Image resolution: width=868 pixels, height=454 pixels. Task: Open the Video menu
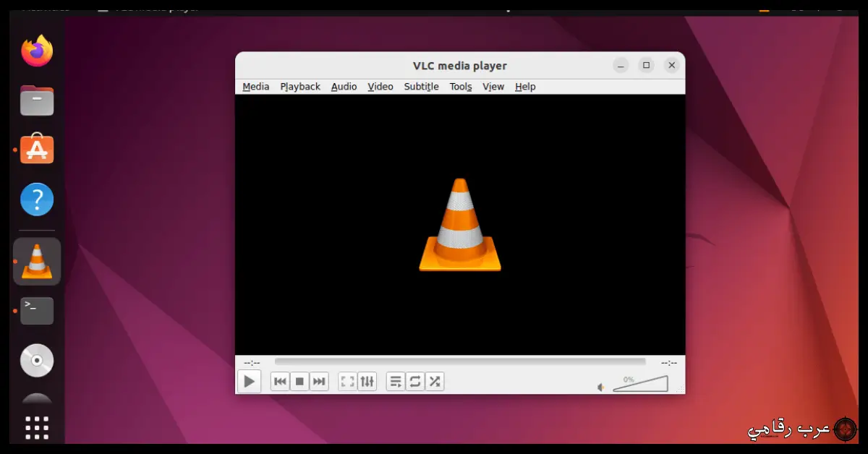coord(380,87)
